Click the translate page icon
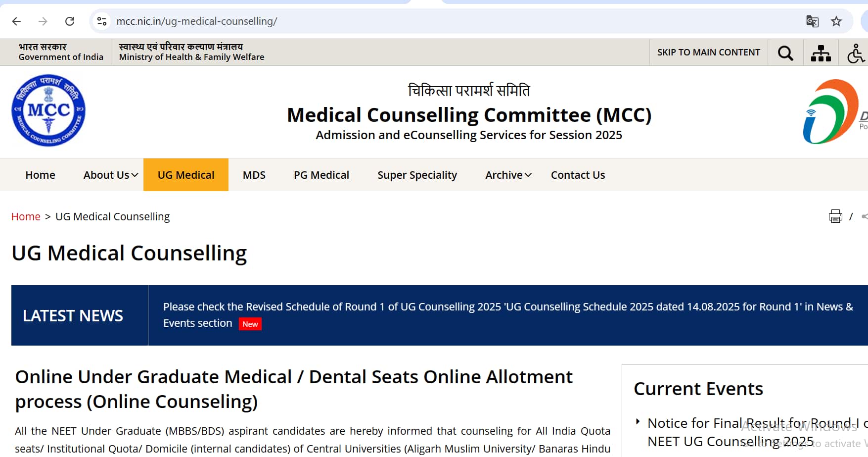868x457 pixels. [812, 21]
